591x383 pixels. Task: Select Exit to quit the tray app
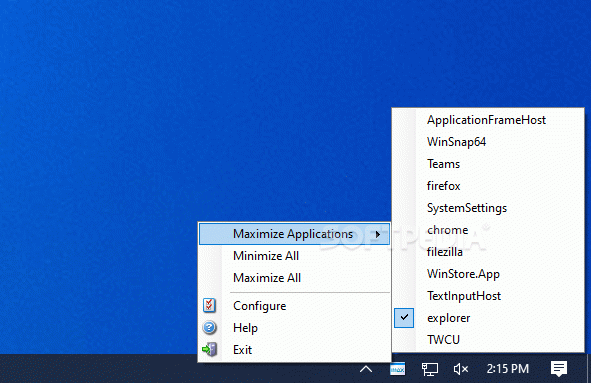(x=294, y=349)
